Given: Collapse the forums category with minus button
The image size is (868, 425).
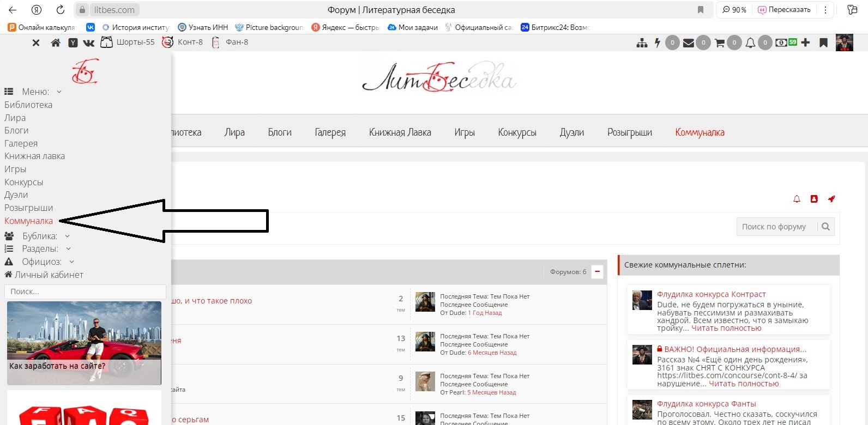Looking at the screenshot, I should point(598,271).
